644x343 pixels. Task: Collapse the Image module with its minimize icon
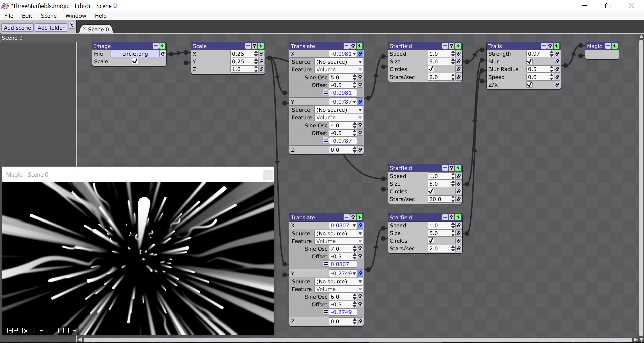tap(156, 46)
